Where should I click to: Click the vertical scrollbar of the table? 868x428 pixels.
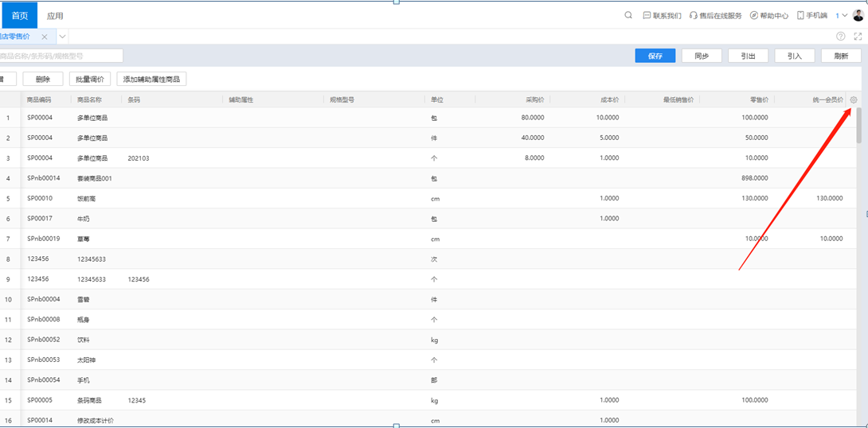(x=858, y=127)
